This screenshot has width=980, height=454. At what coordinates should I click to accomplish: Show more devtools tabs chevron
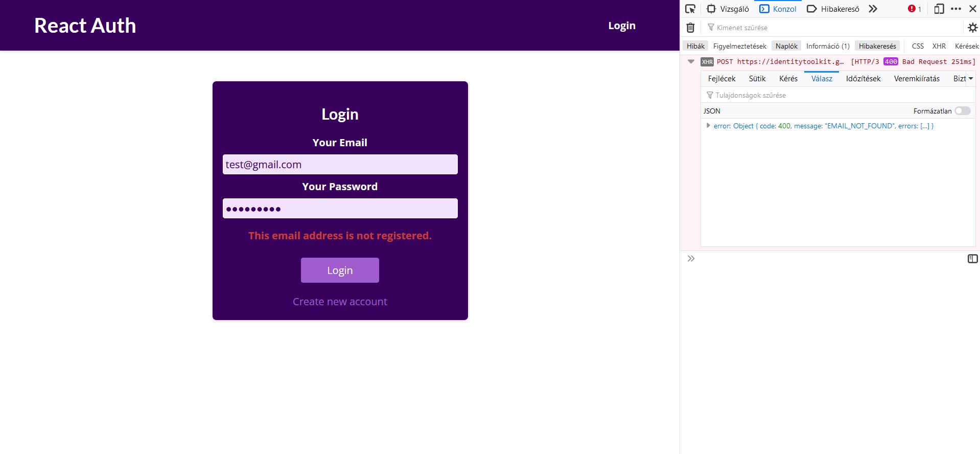click(873, 9)
